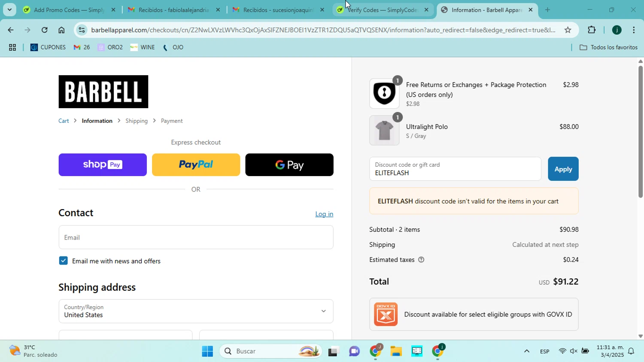Open the Snipping Tool taskbar icon
The height and width of the screenshot is (362, 644).
(x=417, y=351)
